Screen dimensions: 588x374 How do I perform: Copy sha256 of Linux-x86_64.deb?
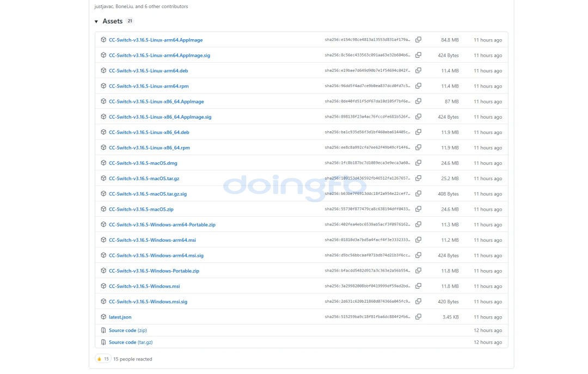click(418, 132)
